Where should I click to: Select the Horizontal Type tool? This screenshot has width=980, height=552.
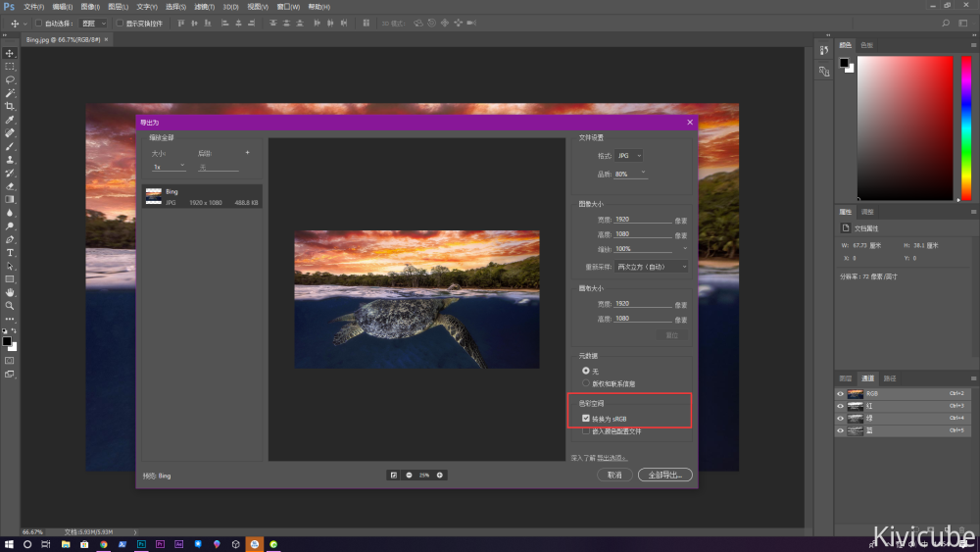(x=10, y=252)
